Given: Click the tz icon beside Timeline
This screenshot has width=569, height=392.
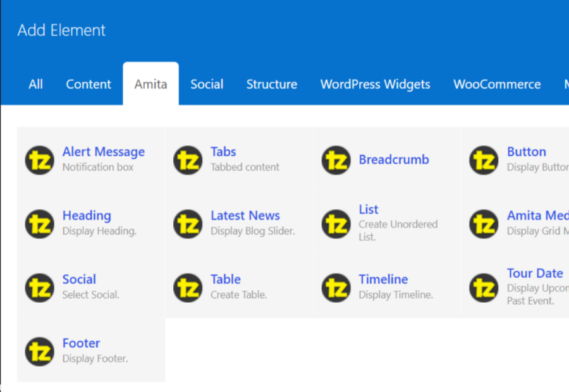Looking at the screenshot, I should point(336,288).
